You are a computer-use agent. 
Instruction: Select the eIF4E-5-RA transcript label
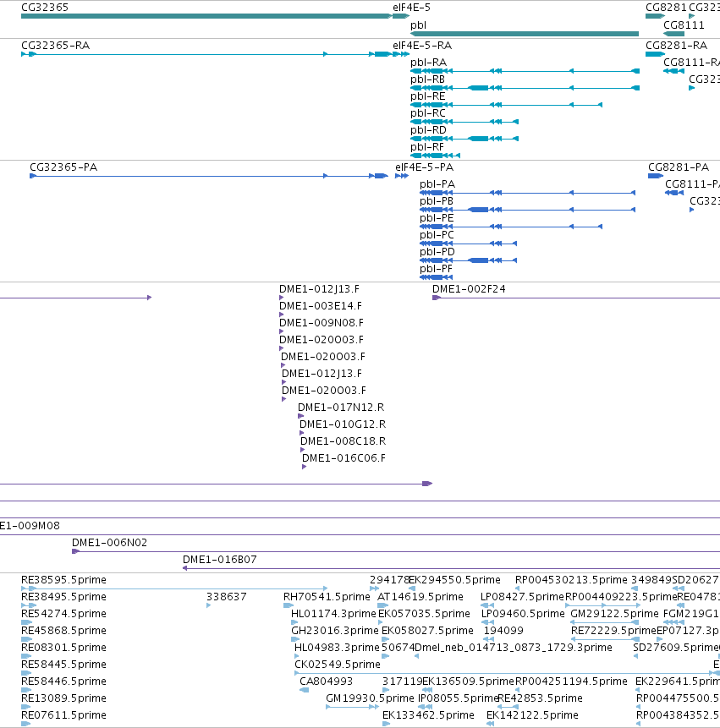tap(422, 46)
